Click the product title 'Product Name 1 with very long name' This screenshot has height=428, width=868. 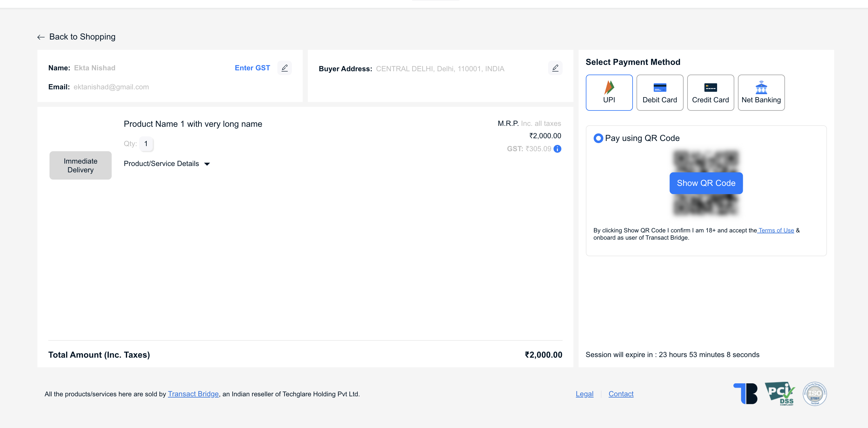click(193, 124)
